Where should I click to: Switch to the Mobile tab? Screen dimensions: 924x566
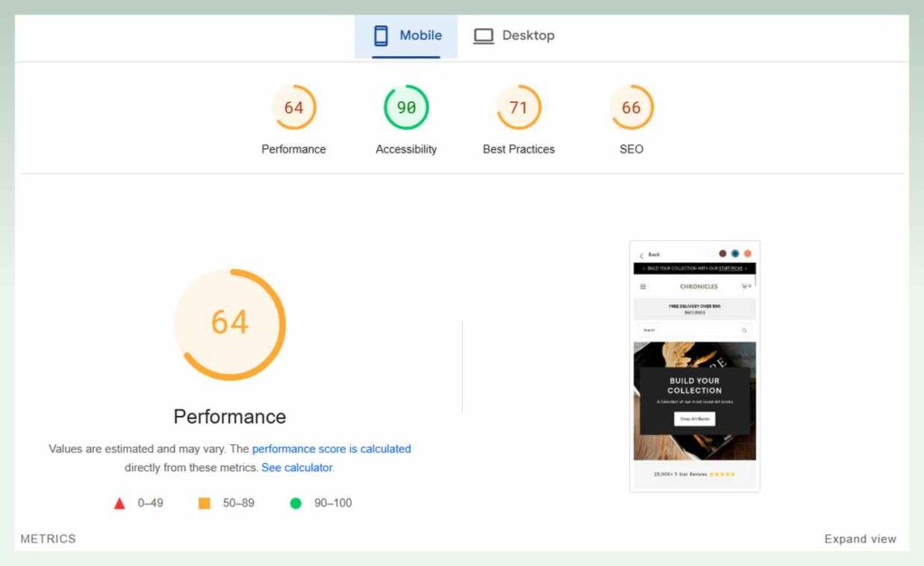406,36
